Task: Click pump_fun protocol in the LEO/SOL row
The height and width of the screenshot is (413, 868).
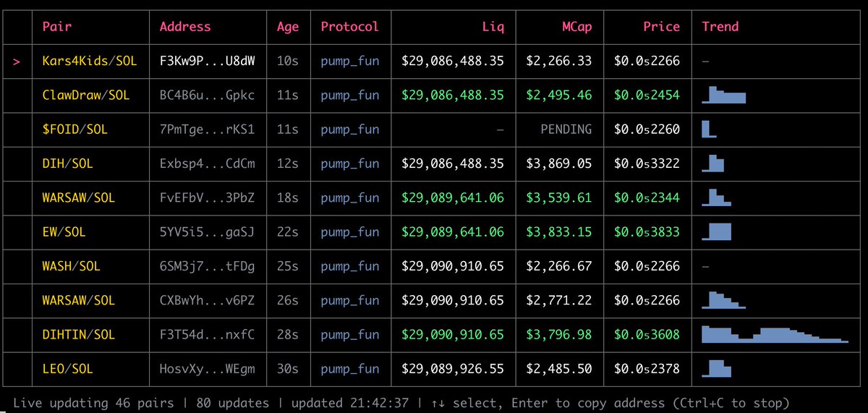Action: point(350,369)
